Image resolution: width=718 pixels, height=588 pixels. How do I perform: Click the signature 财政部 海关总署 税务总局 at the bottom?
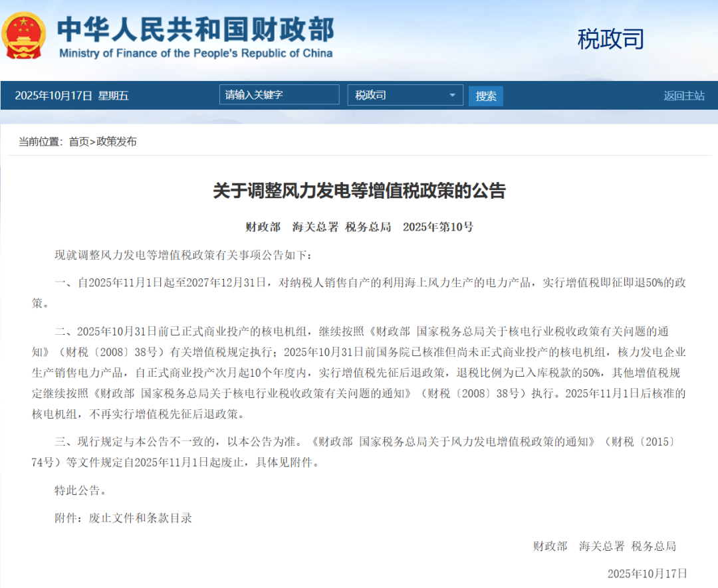click(604, 546)
